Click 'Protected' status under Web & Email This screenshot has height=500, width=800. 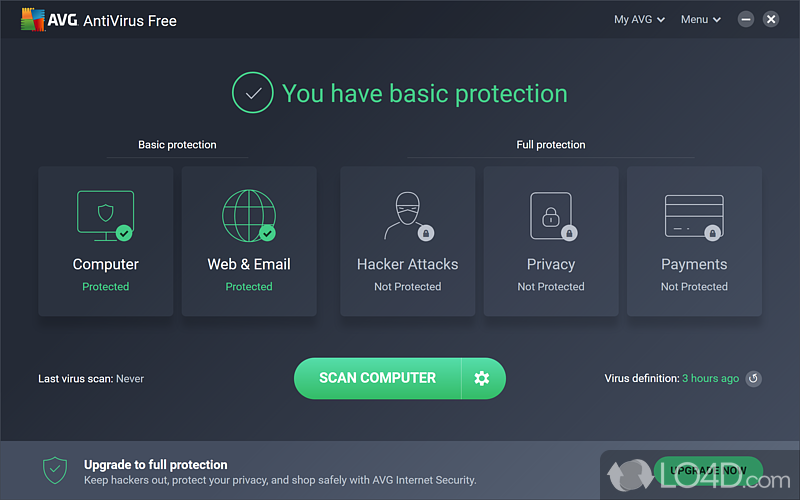click(x=249, y=287)
